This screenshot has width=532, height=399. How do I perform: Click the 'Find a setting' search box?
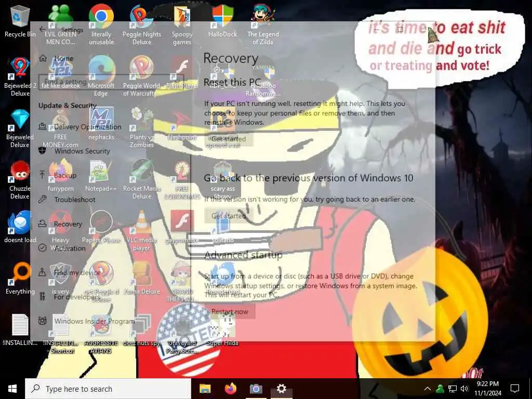(x=110, y=82)
